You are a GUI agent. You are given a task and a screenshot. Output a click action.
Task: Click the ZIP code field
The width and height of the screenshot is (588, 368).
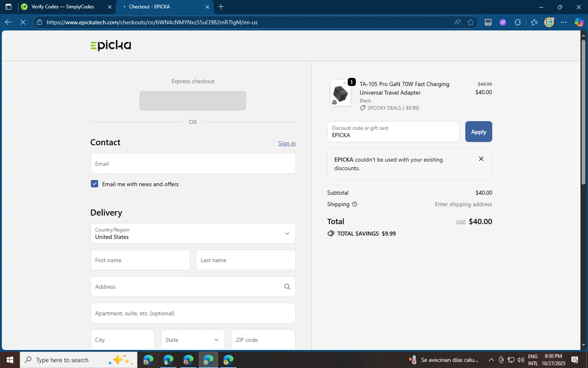[263, 340]
